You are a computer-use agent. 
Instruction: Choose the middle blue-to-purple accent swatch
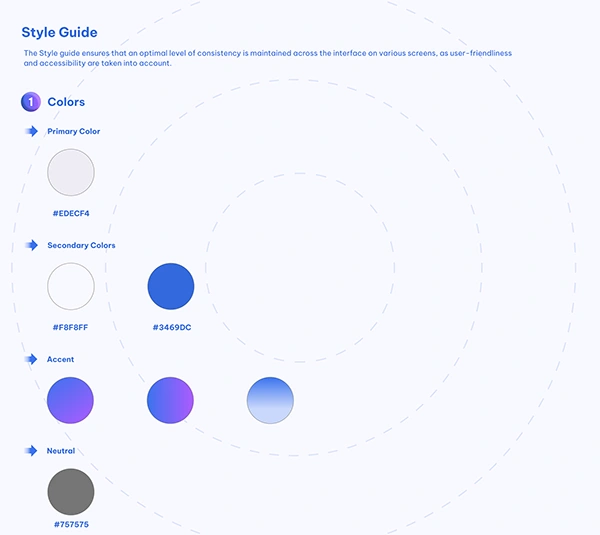click(x=171, y=400)
